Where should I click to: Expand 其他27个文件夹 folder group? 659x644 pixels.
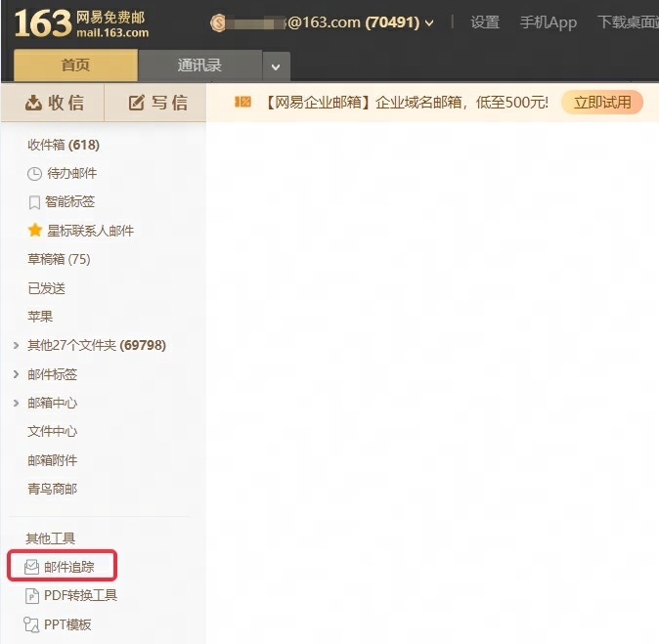click(16, 345)
